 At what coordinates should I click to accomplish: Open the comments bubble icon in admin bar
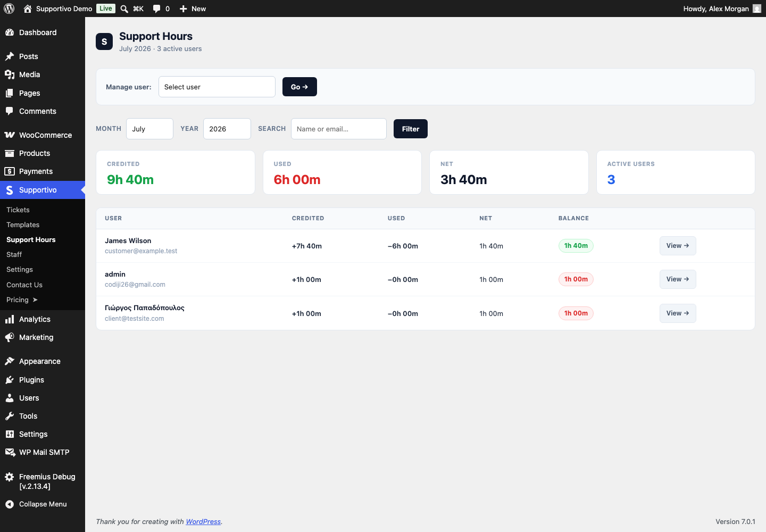point(156,9)
